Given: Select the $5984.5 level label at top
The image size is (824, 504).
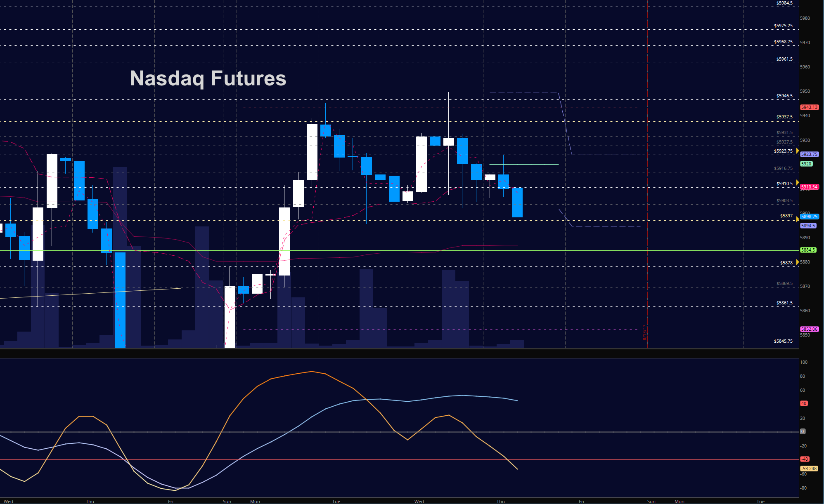Looking at the screenshot, I should pos(784,3).
